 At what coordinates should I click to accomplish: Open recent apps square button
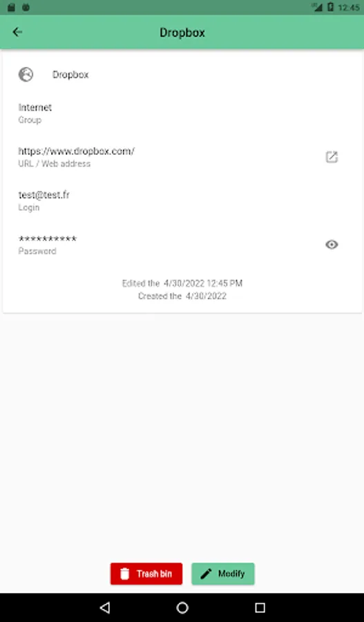point(260,607)
